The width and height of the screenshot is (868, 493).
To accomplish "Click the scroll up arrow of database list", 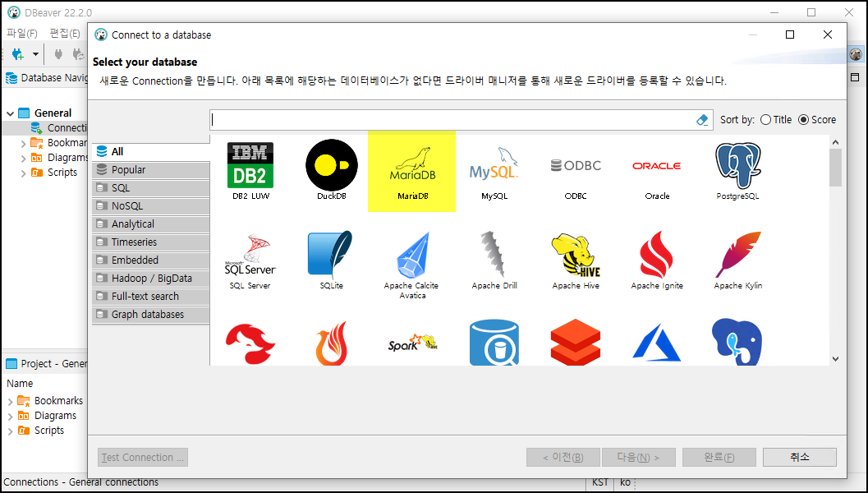I will pyautogui.click(x=835, y=142).
